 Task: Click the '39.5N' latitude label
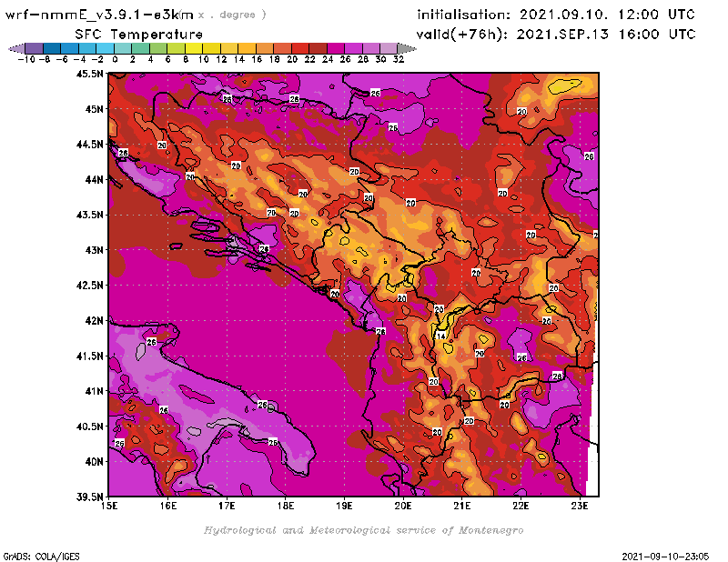pos(89,497)
